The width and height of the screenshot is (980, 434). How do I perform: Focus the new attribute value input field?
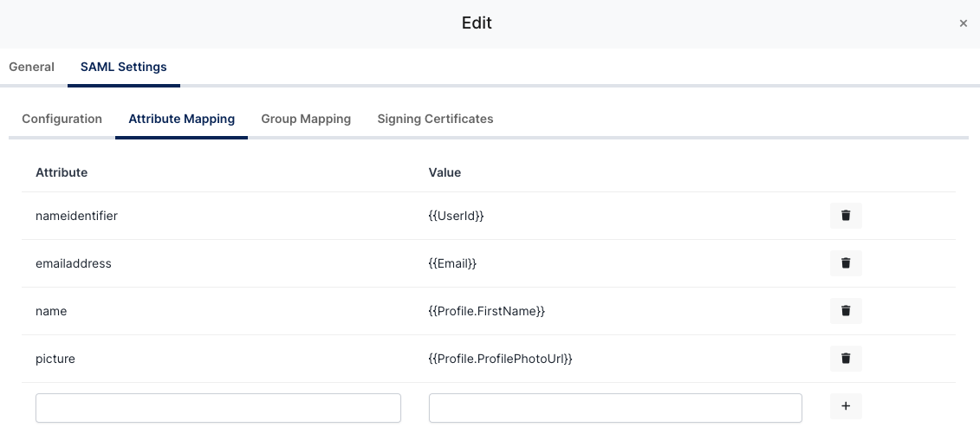point(615,408)
